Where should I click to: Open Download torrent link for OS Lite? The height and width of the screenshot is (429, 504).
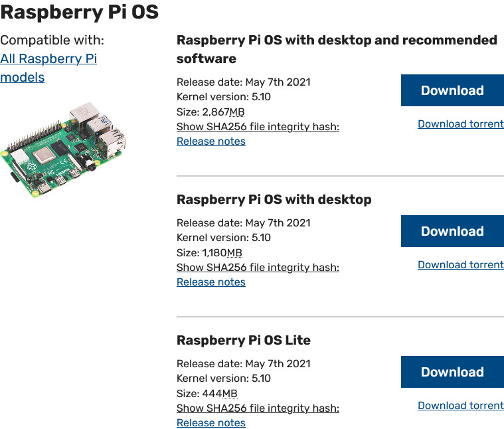point(460,406)
